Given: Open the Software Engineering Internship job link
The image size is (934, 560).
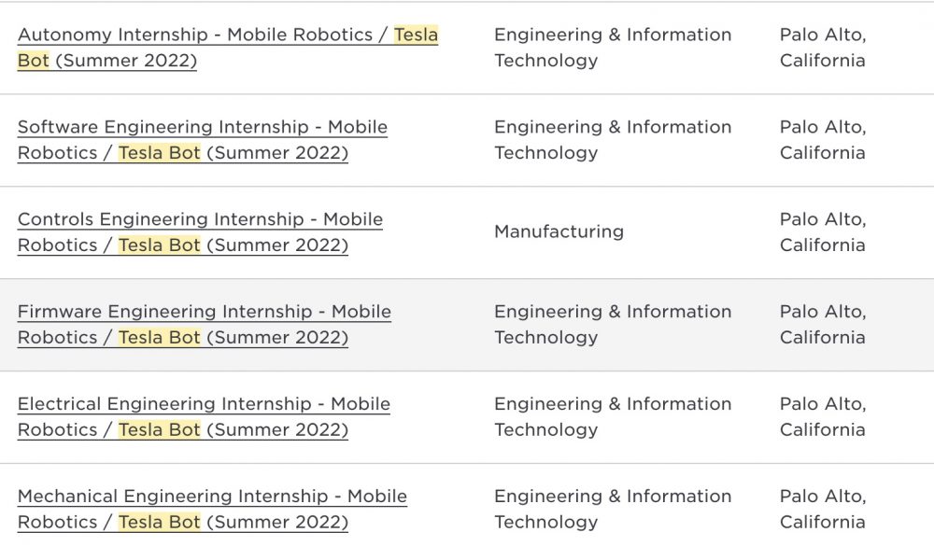Looking at the screenshot, I should coord(203,140).
